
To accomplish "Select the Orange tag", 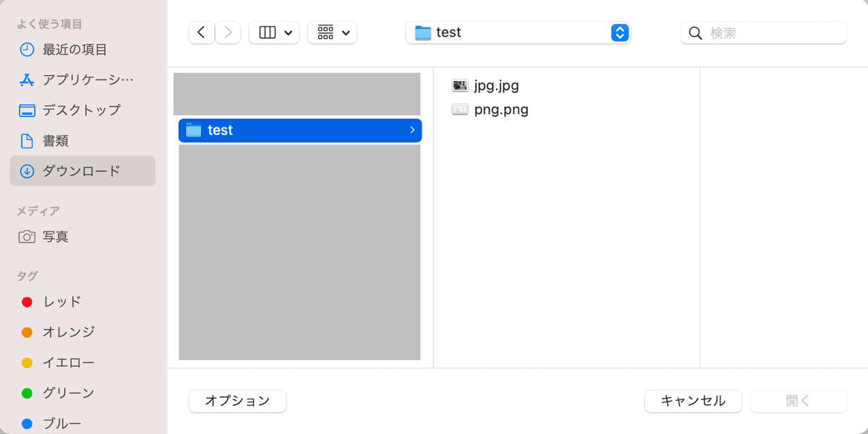I will click(68, 332).
